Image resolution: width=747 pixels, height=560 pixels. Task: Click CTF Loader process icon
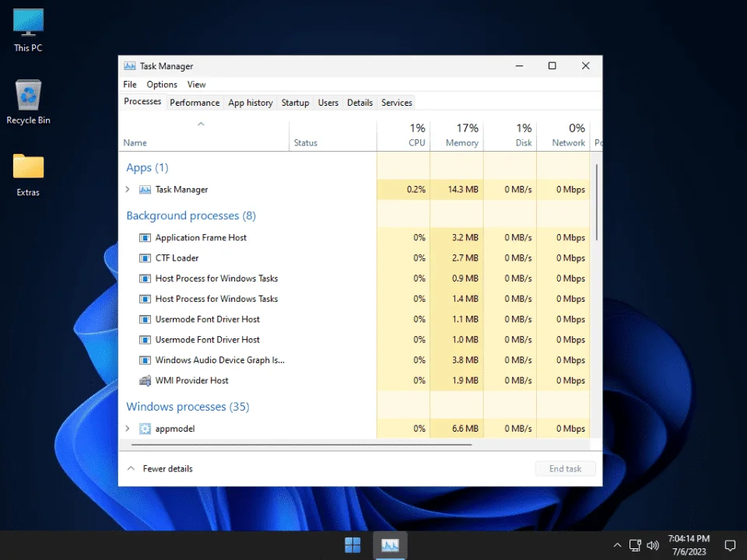[145, 258]
